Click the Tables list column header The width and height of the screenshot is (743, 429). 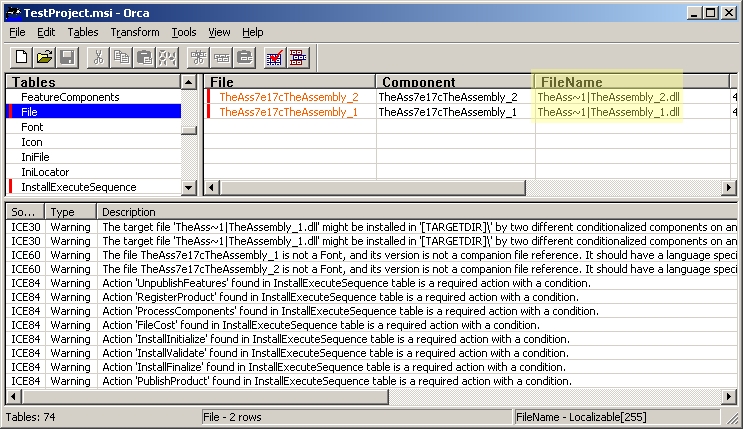tap(94, 82)
